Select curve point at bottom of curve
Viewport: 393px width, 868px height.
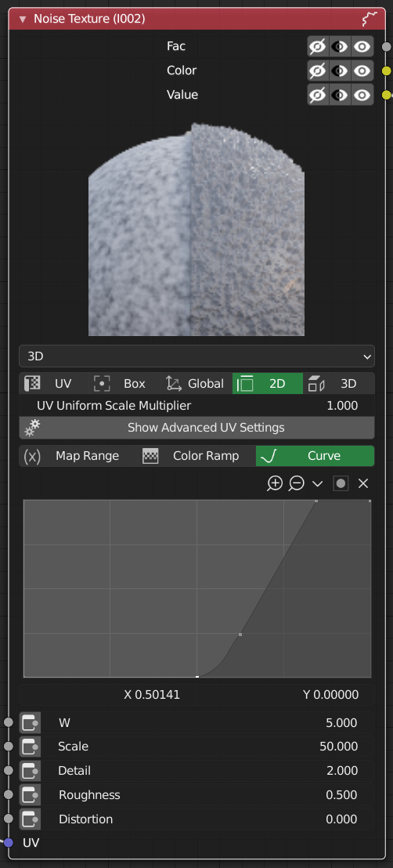pos(197,677)
